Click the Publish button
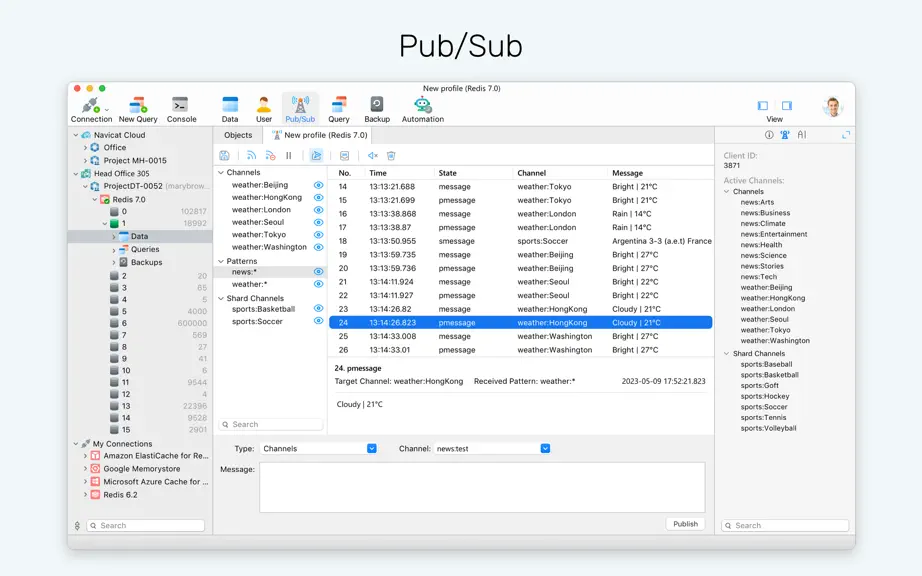The image size is (922, 576). [x=685, y=524]
